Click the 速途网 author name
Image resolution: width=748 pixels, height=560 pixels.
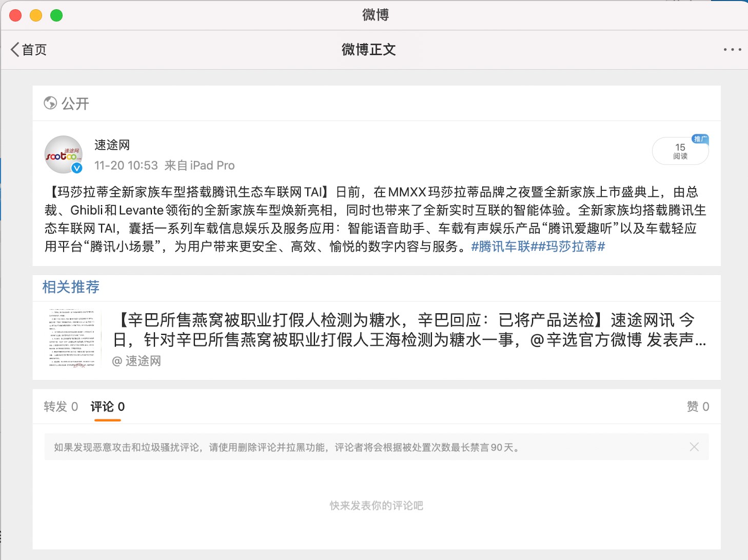tap(112, 145)
